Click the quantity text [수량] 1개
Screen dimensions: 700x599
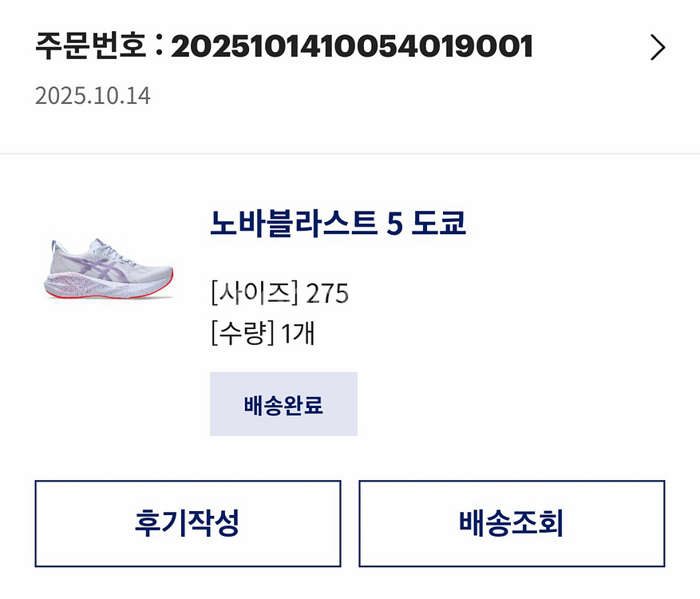(263, 335)
